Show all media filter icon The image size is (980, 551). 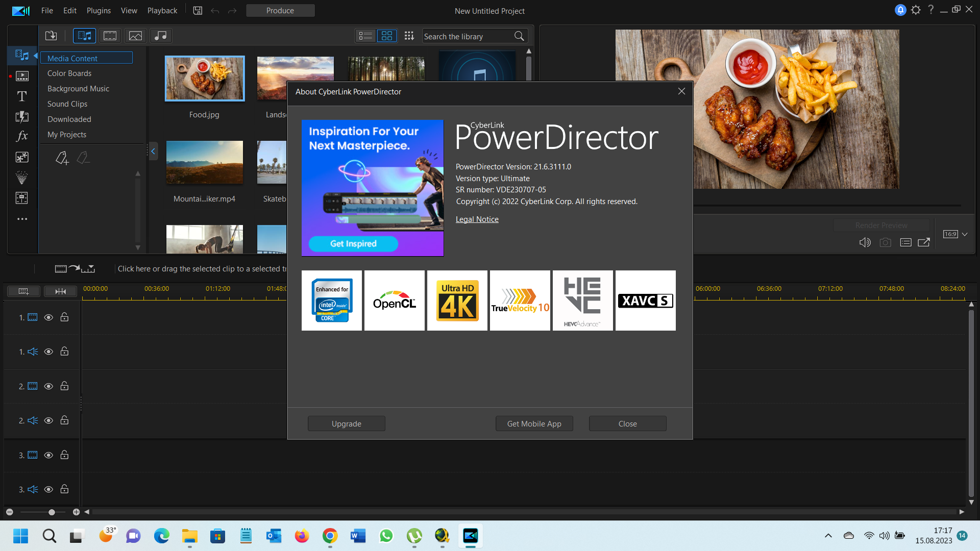coord(85,36)
